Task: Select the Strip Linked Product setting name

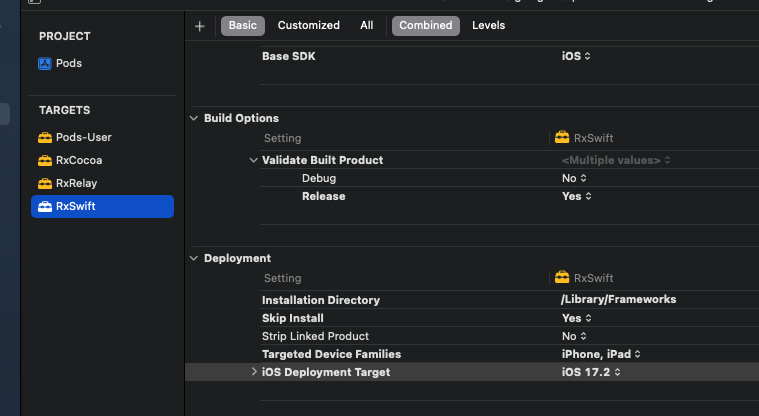Action: [315, 336]
